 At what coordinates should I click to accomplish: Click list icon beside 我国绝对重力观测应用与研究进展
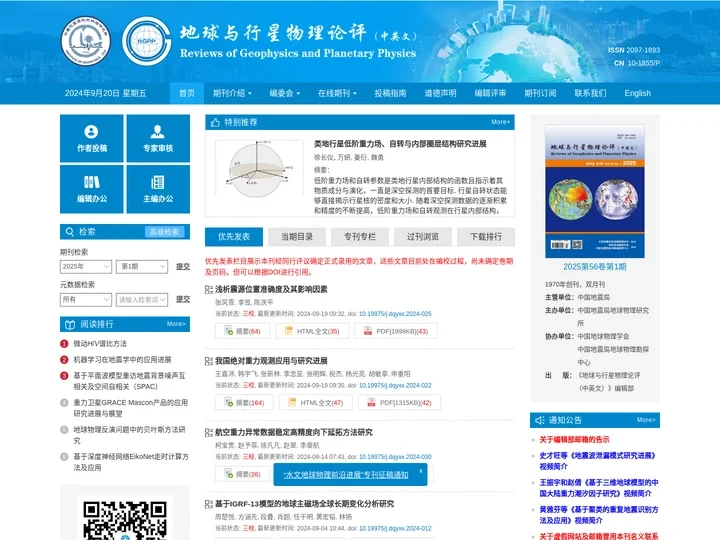tap(209, 361)
